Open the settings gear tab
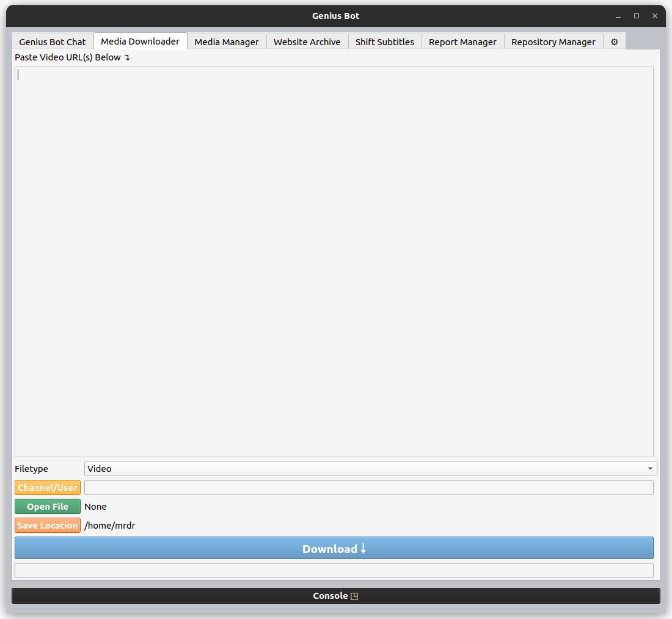The height and width of the screenshot is (619, 672). (614, 42)
